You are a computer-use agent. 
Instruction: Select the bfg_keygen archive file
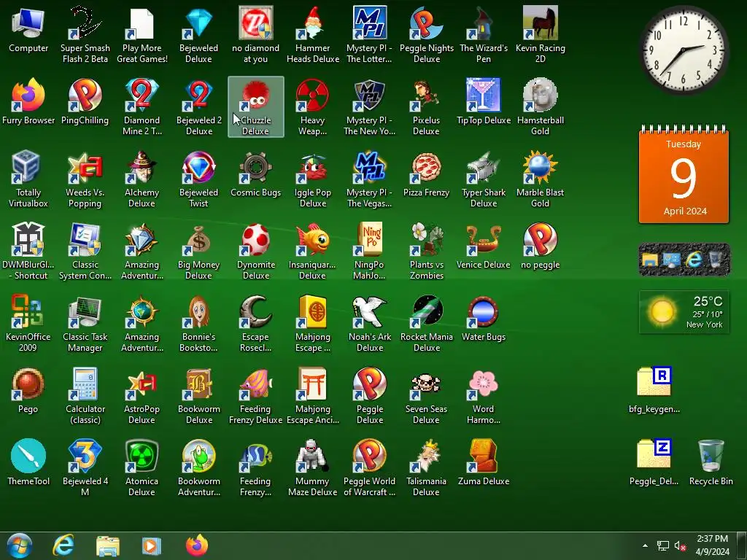pyautogui.click(x=654, y=391)
